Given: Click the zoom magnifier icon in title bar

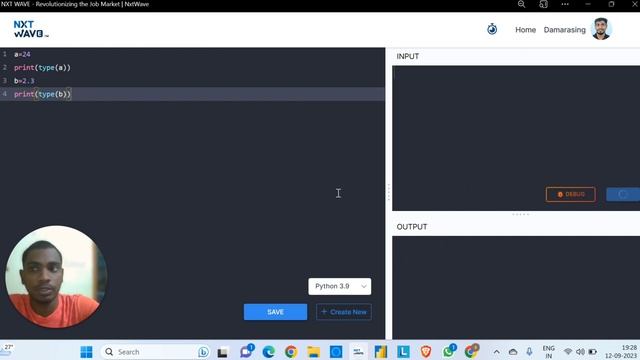Looking at the screenshot, I should click(521, 4).
